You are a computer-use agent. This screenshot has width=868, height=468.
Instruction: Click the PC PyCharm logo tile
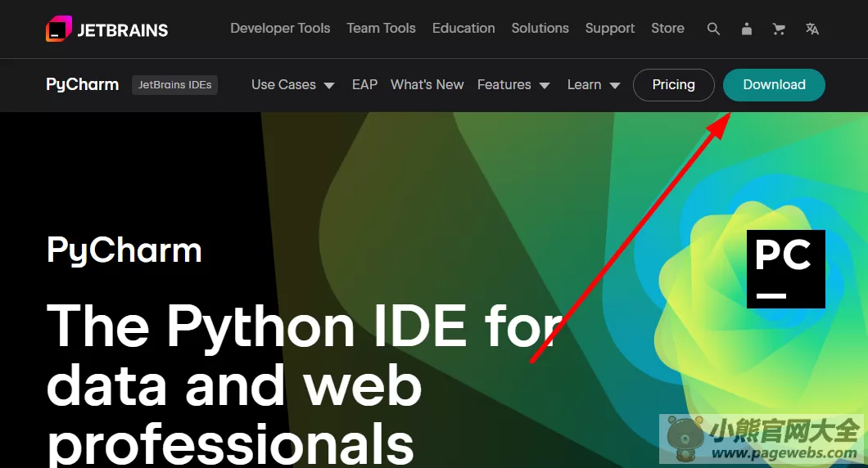point(785,269)
